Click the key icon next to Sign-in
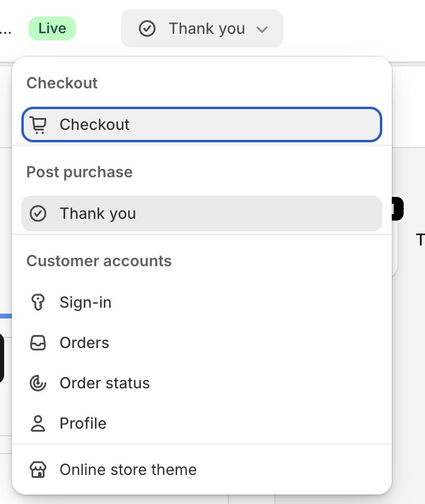This screenshot has height=504, width=425. (38, 302)
